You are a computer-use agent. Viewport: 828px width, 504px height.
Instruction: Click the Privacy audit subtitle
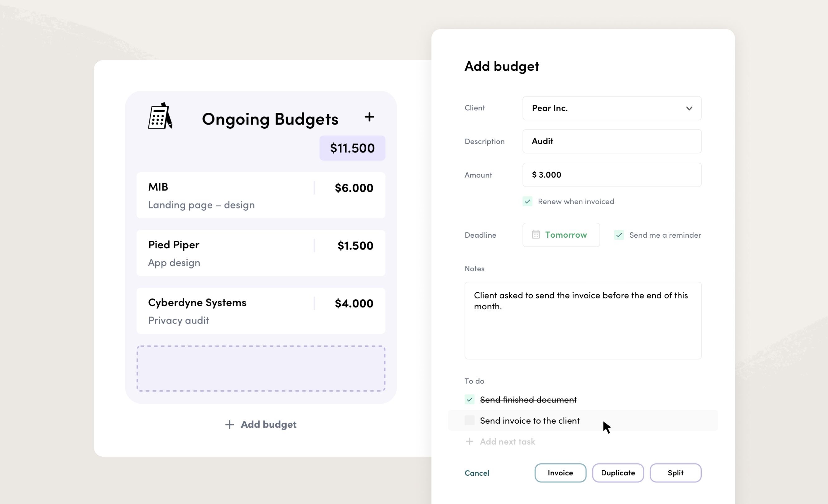coord(178,320)
